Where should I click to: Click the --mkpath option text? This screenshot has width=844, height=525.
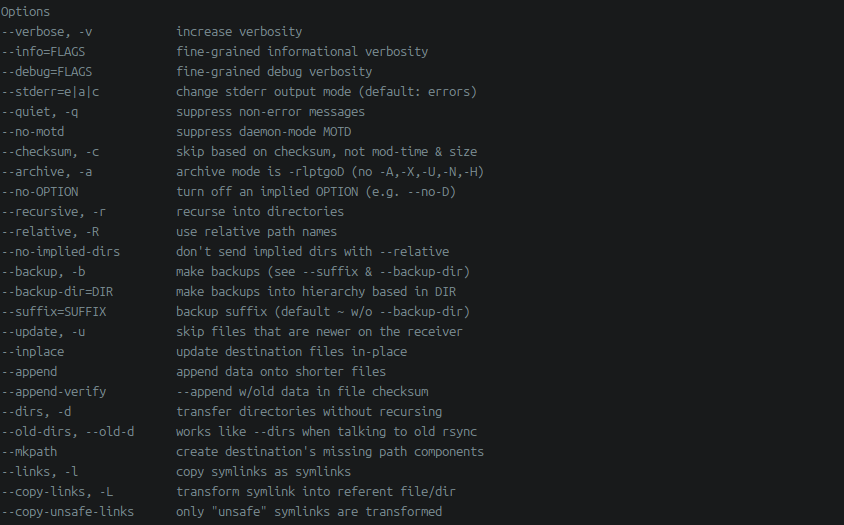29,452
